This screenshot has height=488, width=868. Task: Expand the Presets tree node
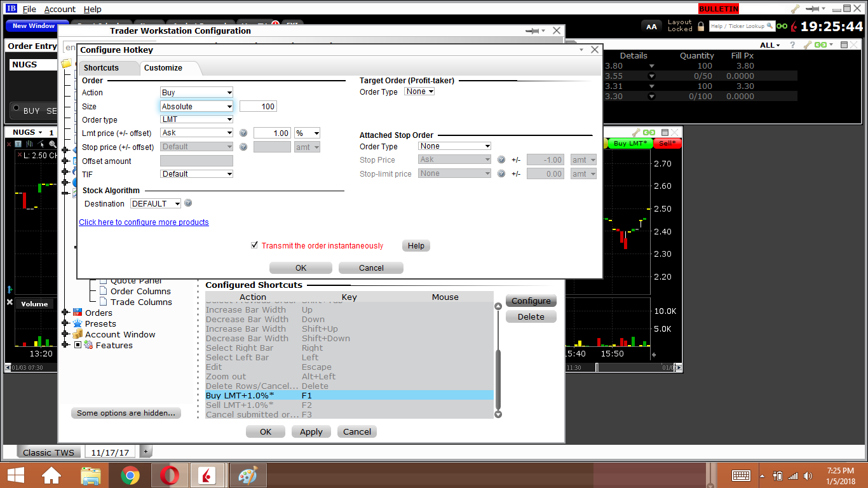pyautogui.click(x=65, y=323)
